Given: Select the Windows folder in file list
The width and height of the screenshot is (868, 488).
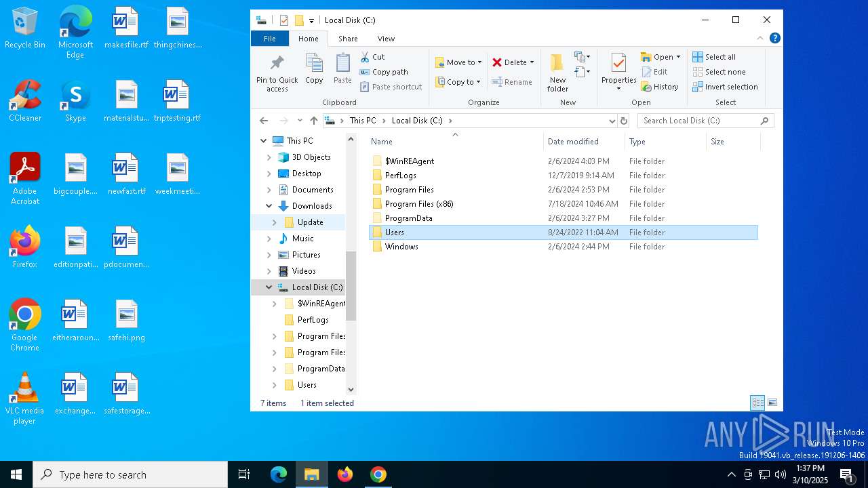Looking at the screenshot, I should 564,247.
